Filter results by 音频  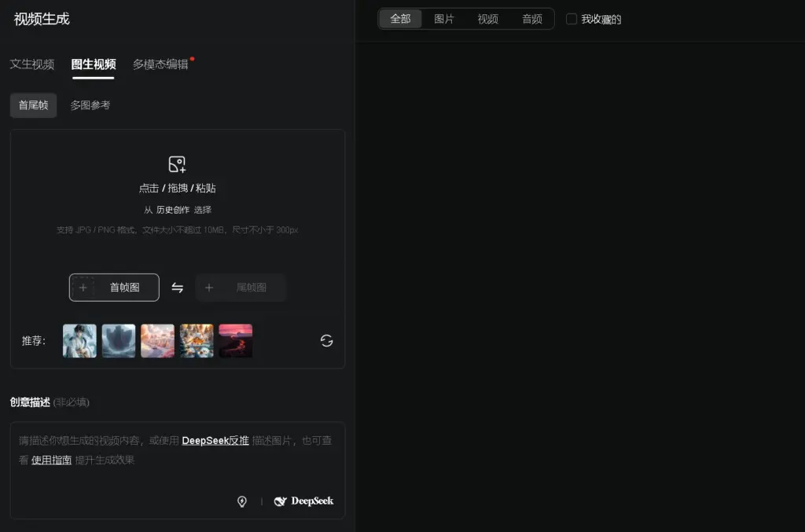(x=532, y=19)
